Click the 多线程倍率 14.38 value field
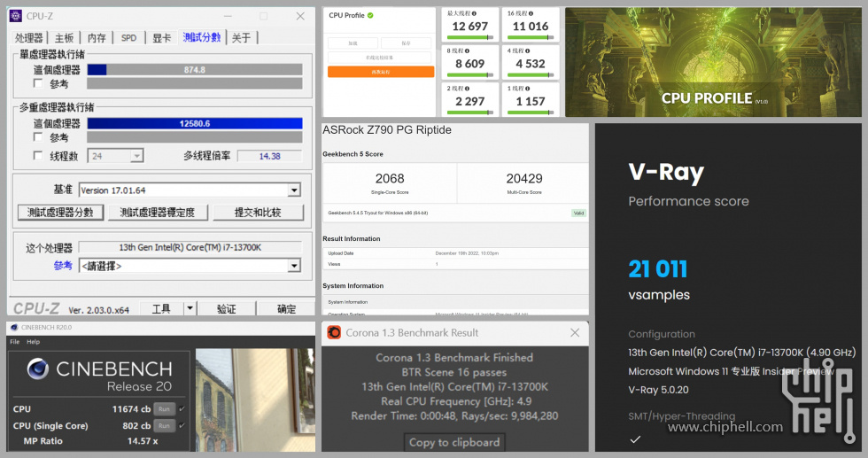 pos(269,156)
